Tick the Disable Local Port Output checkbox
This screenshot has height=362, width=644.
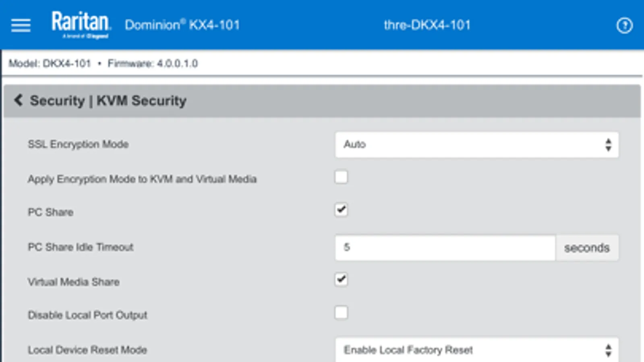coord(341,313)
